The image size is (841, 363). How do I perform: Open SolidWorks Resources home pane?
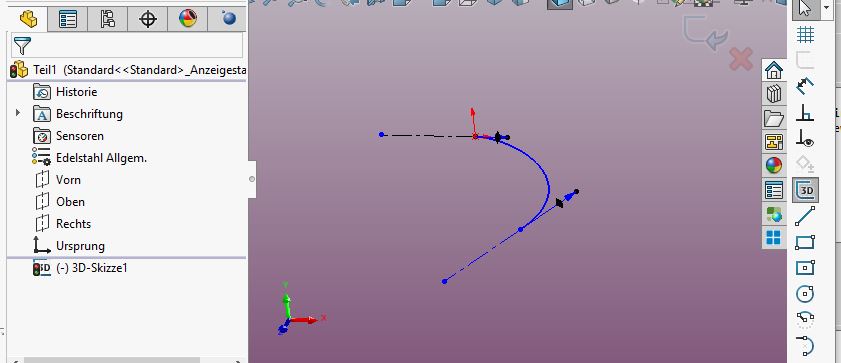[773, 70]
